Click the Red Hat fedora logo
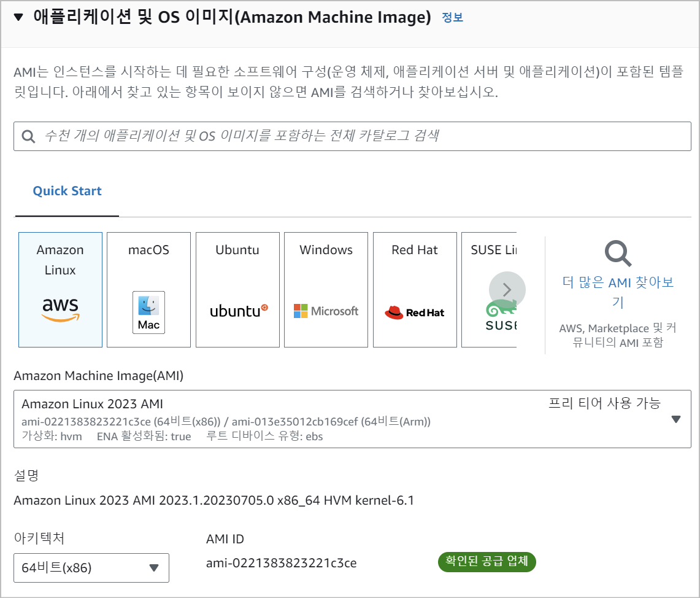This screenshot has height=598, width=700. pos(414,313)
